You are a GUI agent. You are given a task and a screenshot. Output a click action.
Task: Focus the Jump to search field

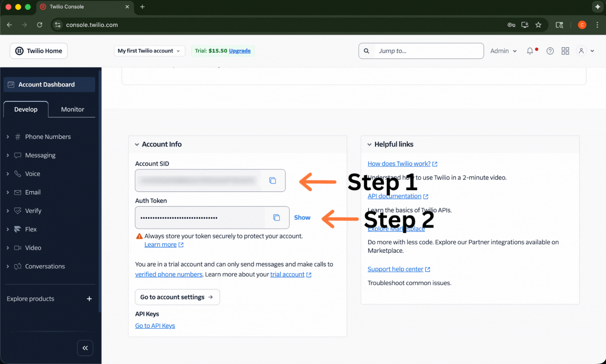click(x=428, y=51)
